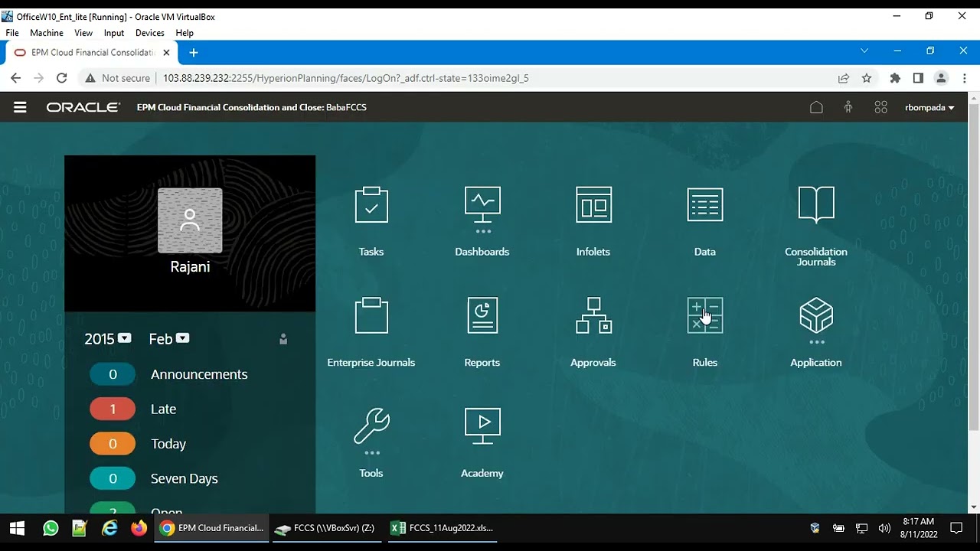Open Accessibility Settings icon
The height and width of the screenshot is (551, 980).
coord(848,107)
